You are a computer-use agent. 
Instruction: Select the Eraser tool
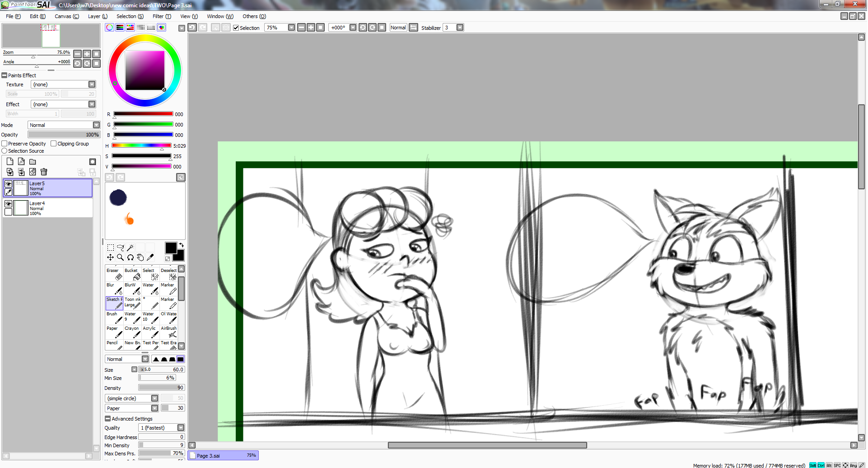click(114, 274)
